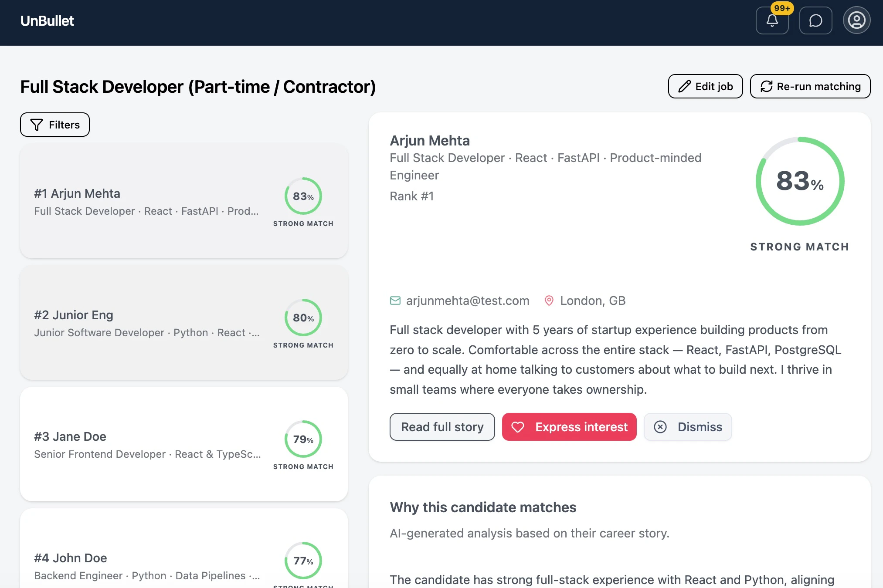883x588 pixels.
Task: Click Read full story button
Action: [442, 427]
